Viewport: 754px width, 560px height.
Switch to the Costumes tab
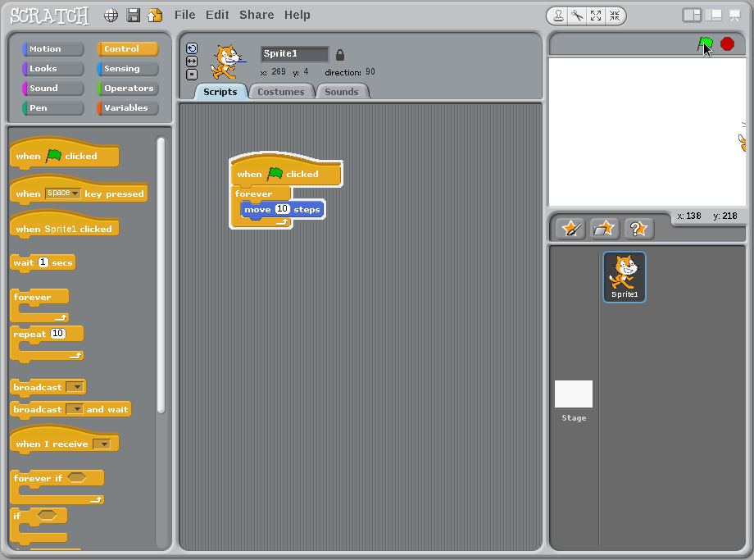[x=281, y=92]
